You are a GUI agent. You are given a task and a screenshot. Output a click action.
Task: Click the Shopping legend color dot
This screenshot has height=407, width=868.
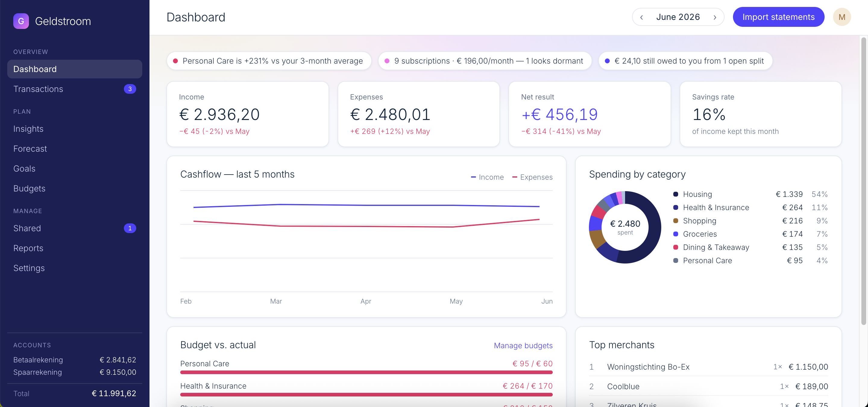tap(675, 221)
